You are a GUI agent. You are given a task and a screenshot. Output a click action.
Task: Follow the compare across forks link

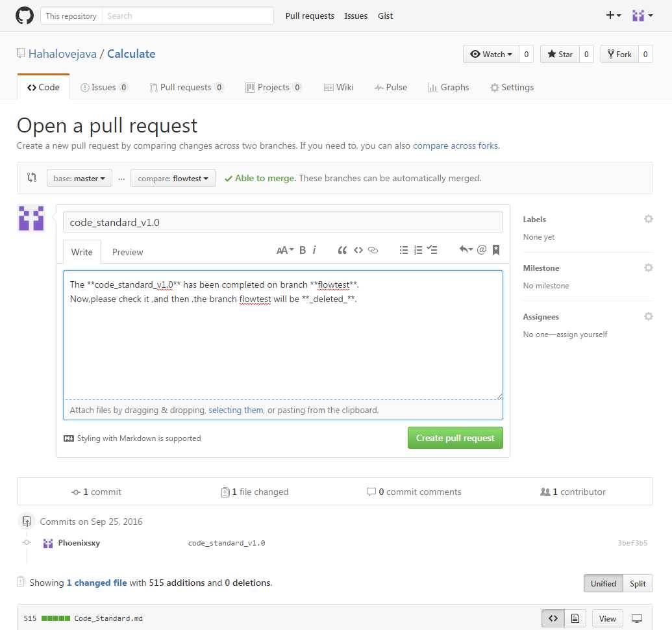456,145
